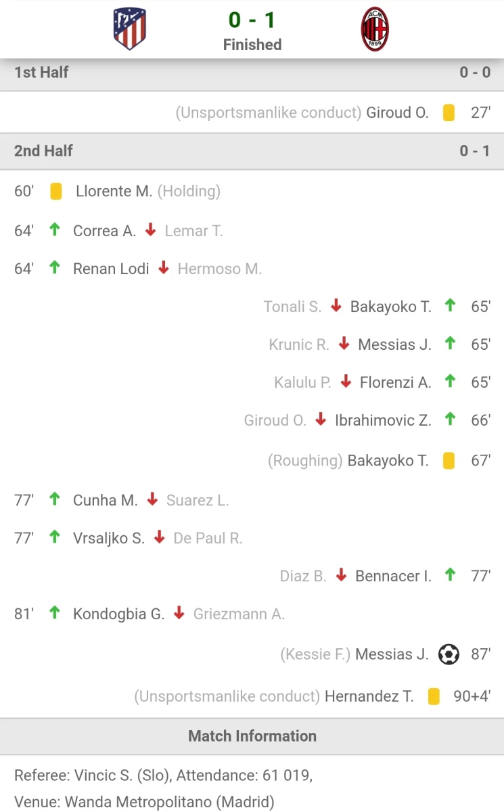Click Bakayoko's yellow card icon at 67'
The image size is (504, 812).
(449, 461)
